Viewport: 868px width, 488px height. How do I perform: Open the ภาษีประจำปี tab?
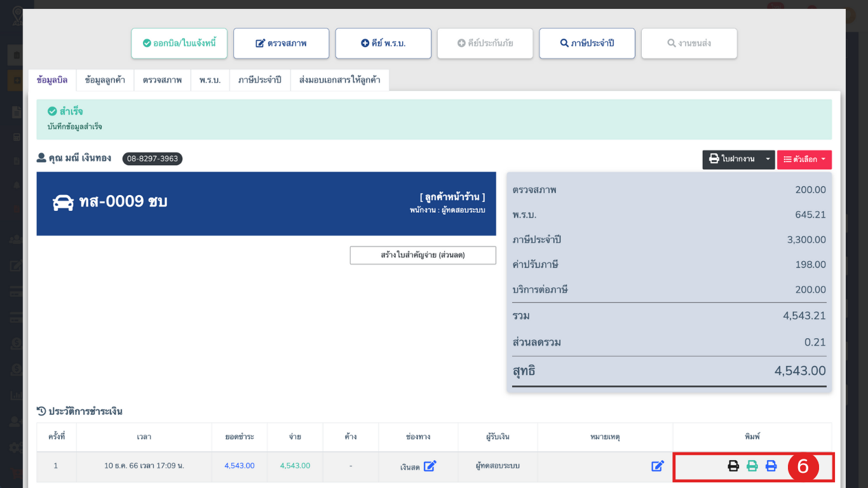(260, 80)
